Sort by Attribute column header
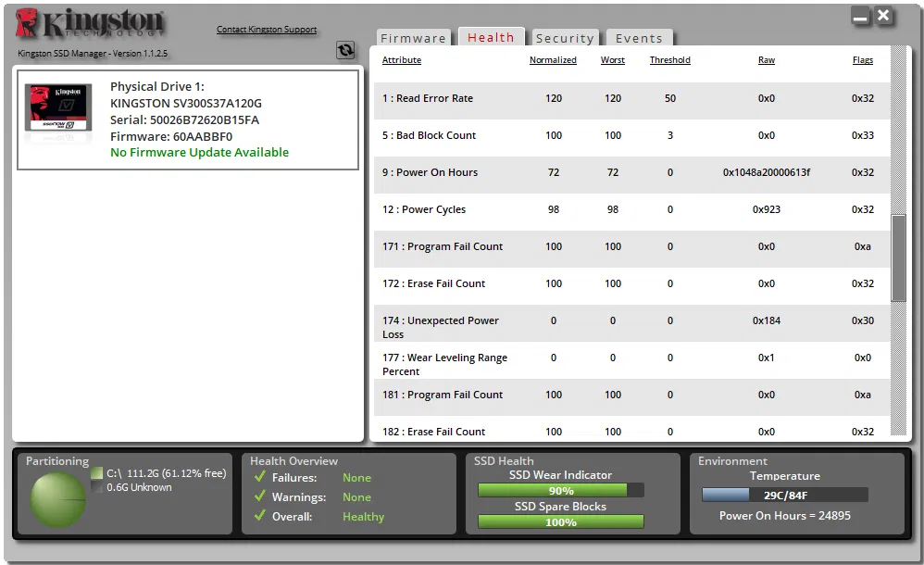This screenshot has width=924, height=565. tap(401, 59)
